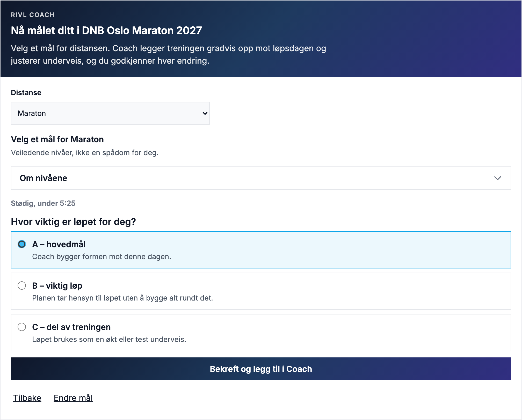
Task: Select the 'A – hovedmål' radio button
Action: click(x=22, y=244)
